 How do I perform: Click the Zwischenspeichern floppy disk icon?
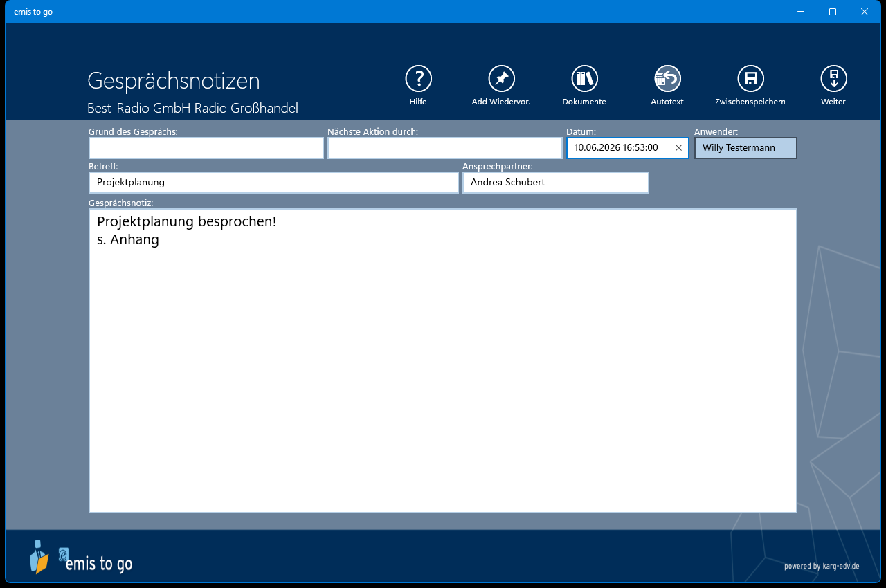pyautogui.click(x=750, y=79)
